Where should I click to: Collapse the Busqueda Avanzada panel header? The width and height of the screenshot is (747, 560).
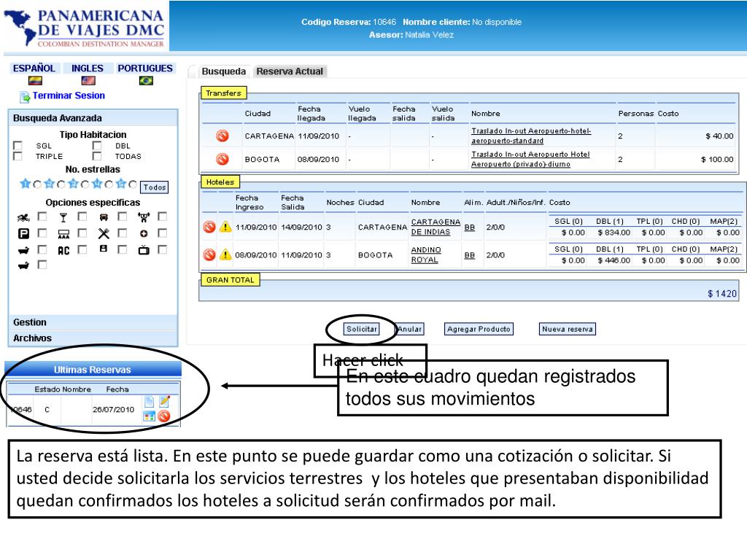tap(93, 118)
